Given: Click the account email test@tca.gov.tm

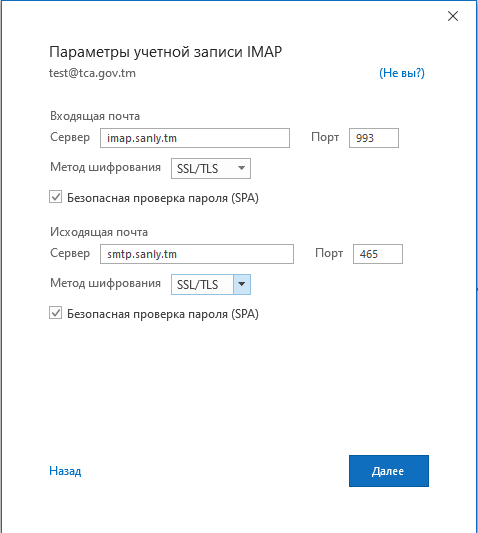Looking at the screenshot, I should [x=92, y=73].
